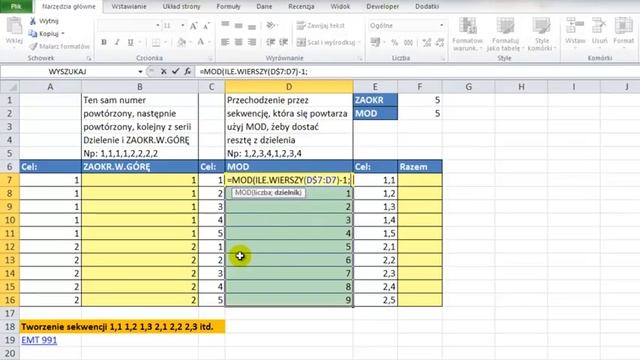Switch to the Recenzja tab
The image size is (640, 360).
[x=301, y=7]
